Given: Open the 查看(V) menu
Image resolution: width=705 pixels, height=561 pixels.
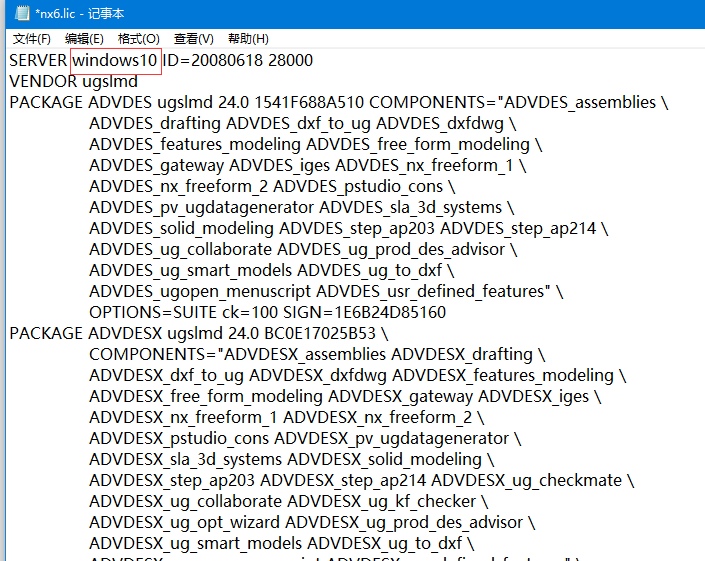Looking at the screenshot, I should pos(193,39).
